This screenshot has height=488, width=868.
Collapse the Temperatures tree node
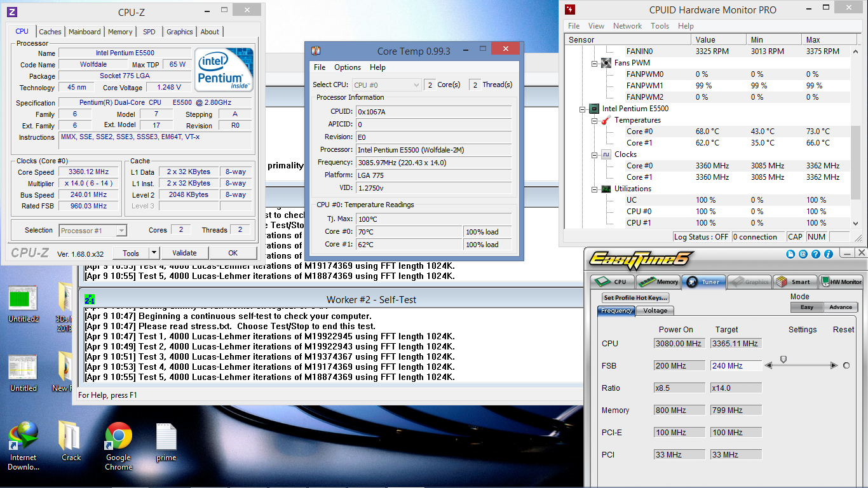pos(594,120)
